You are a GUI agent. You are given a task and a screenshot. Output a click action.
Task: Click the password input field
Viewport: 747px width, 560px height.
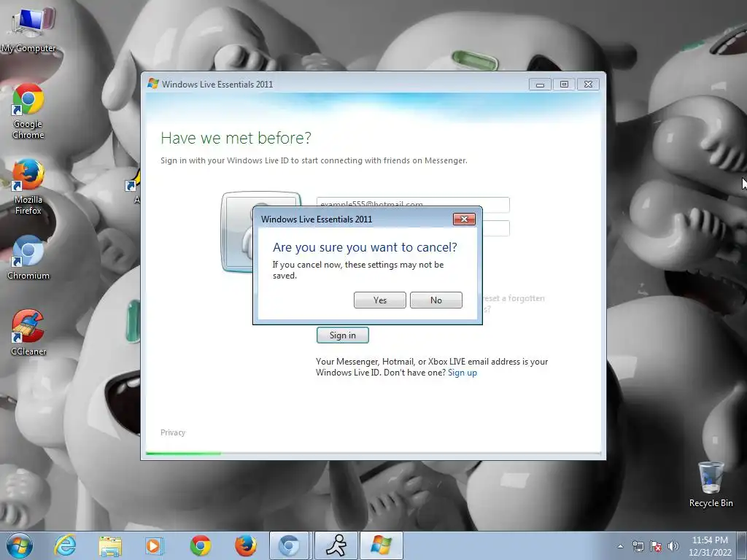point(496,228)
